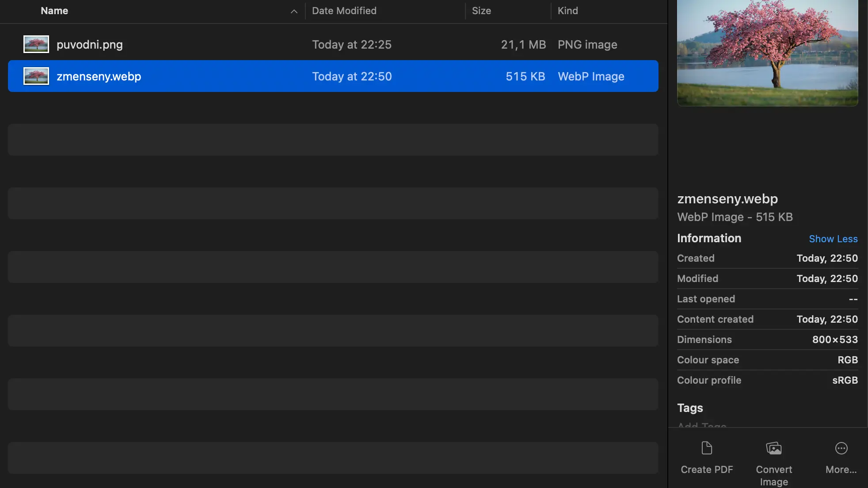Click the 'PNG image' kind cell
The width and height of the screenshot is (868, 488).
pos(587,45)
